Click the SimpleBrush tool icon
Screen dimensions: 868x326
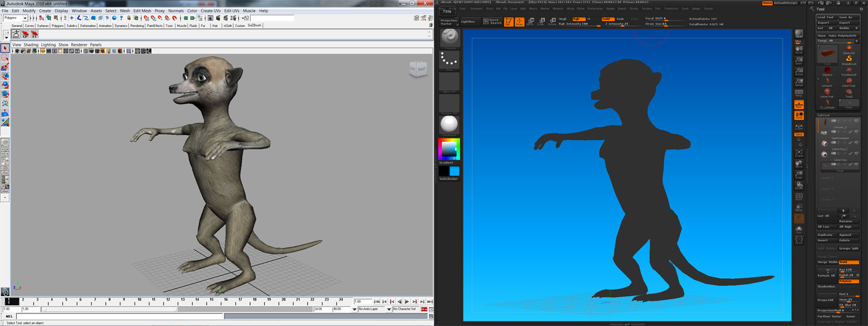848,59
